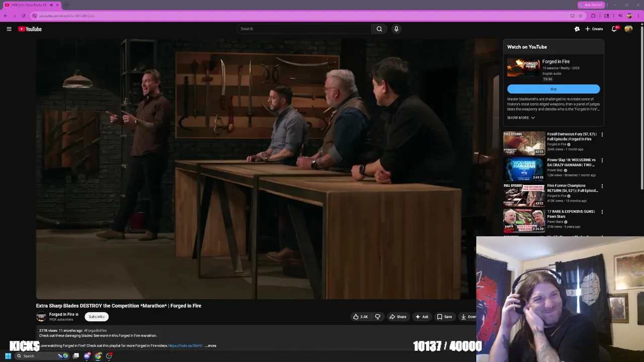Click the Ask Gemini button
Viewport: 644px width, 362px height.
coord(591,5)
